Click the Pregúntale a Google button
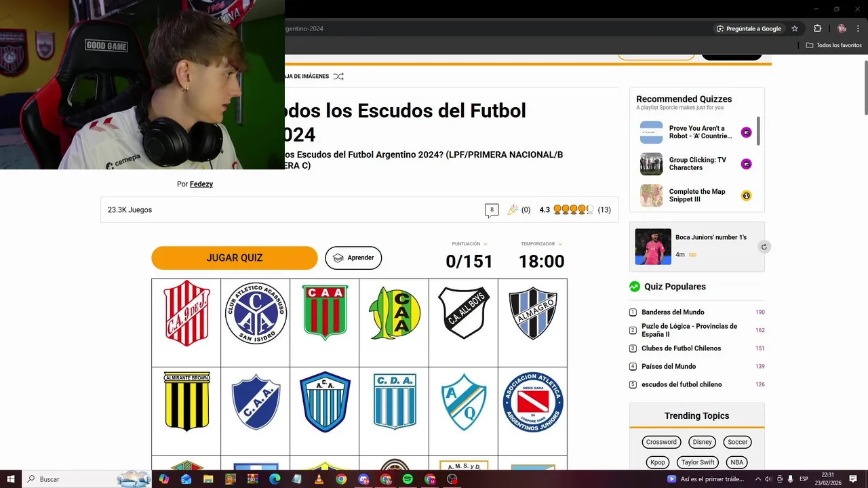 pos(749,28)
